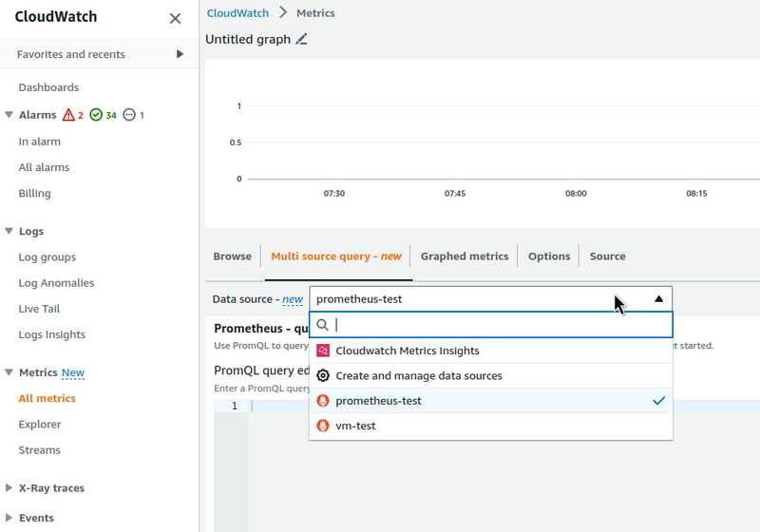Open metrics Explorer
The width and height of the screenshot is (760, 532).
[40, 424]
